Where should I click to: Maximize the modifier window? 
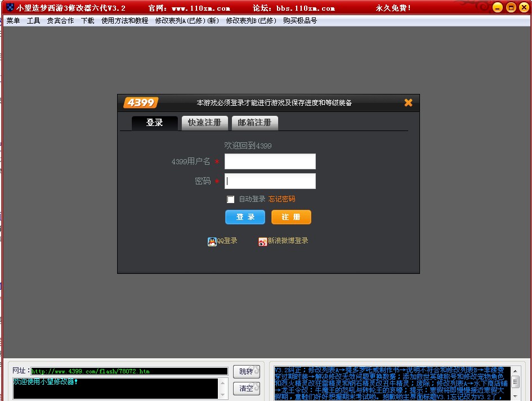(511, 7)
